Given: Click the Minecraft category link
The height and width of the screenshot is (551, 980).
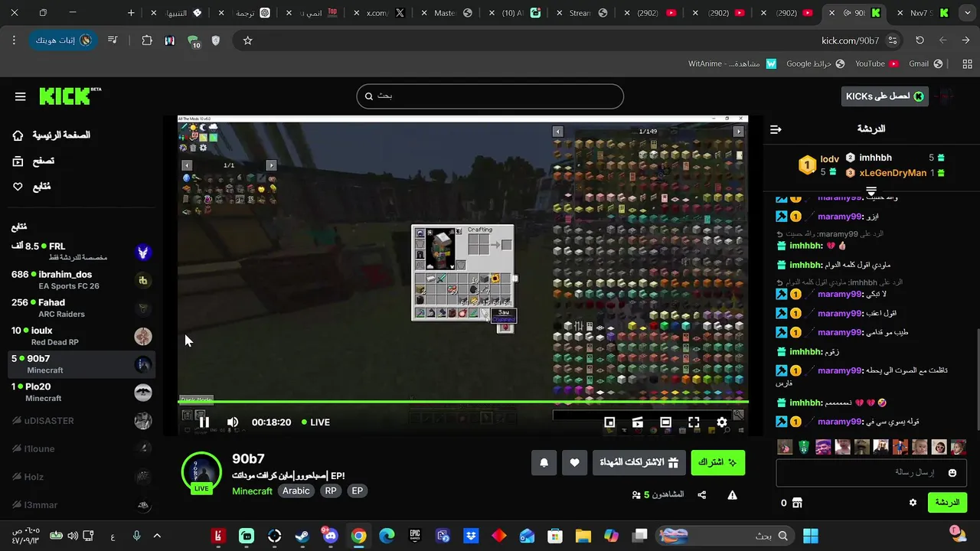Looking at the screenshot, I should click(x=252, y=491).
